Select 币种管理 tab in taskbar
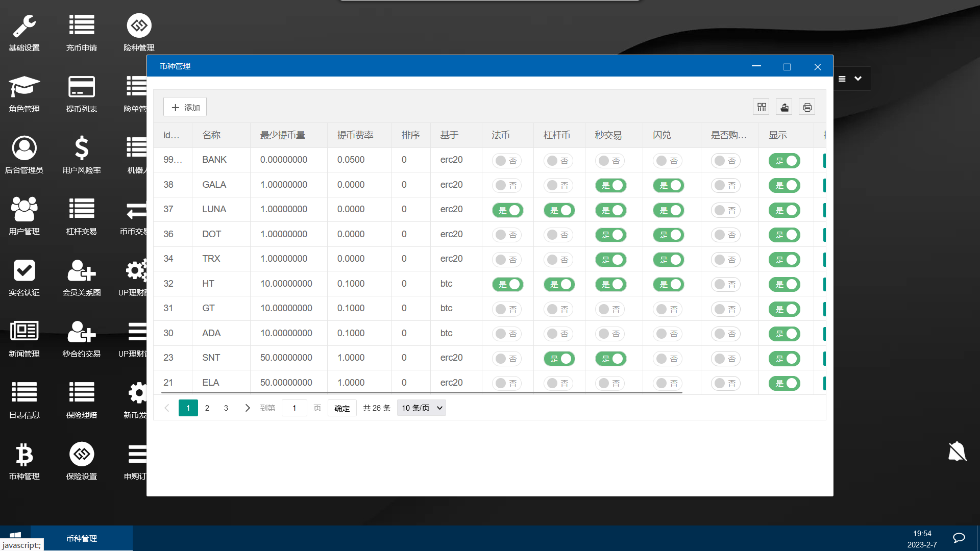 [x=82, y=539]
